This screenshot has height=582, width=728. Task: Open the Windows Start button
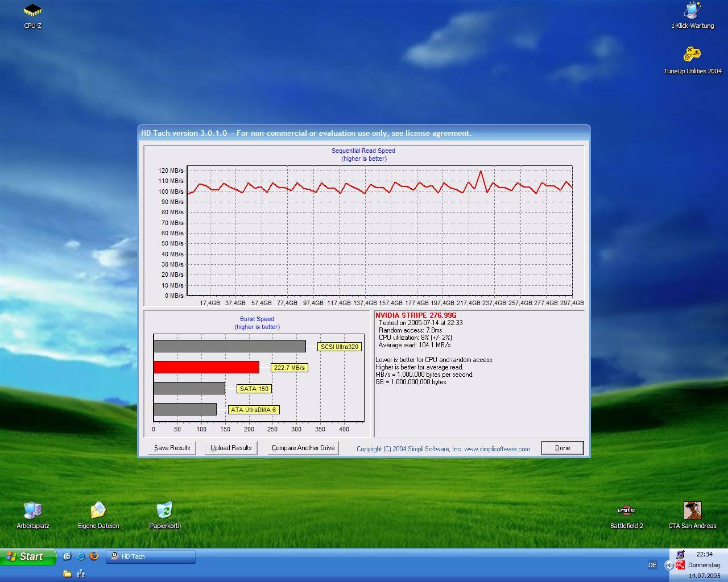(28, 556)
